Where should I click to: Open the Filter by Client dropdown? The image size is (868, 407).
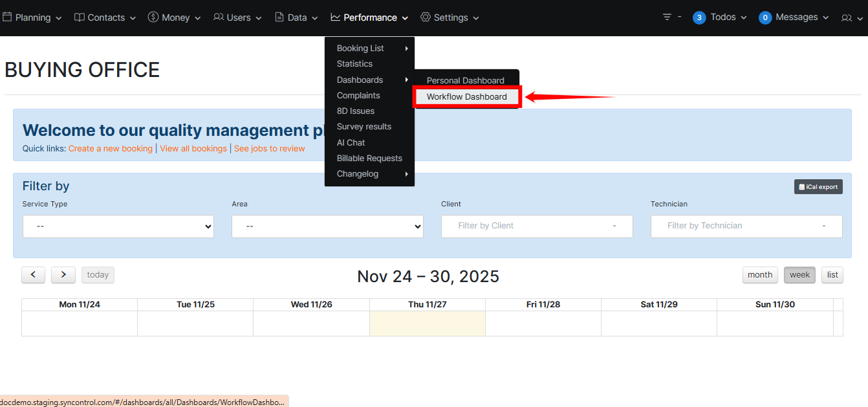coord(537,226)
